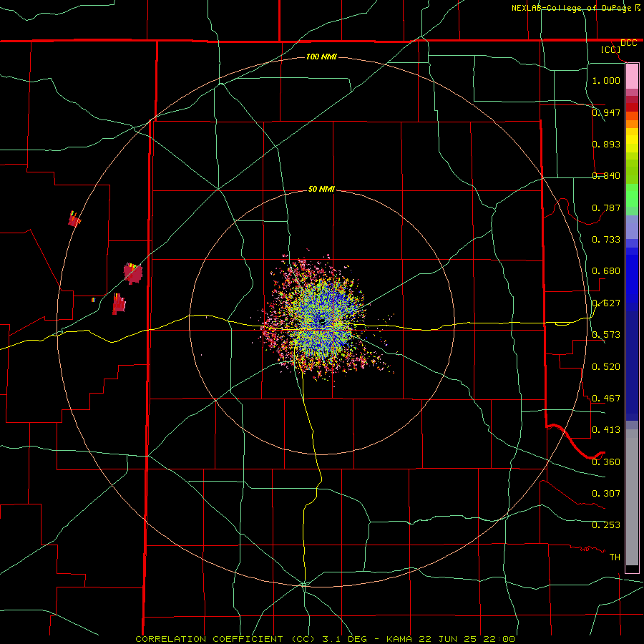Click the DCC label above the color bar
Screen dimensions: 644x644
tap(628, 43)
